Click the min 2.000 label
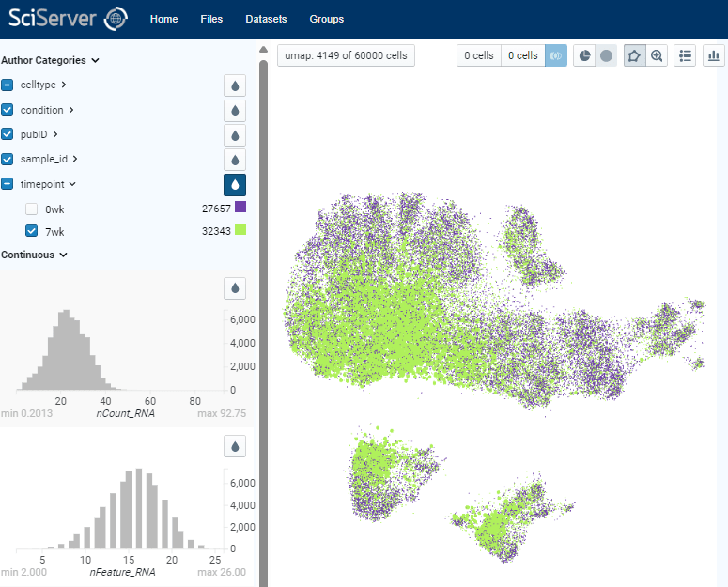This screenshot has height=587, width=728. (x=23, y=572)
